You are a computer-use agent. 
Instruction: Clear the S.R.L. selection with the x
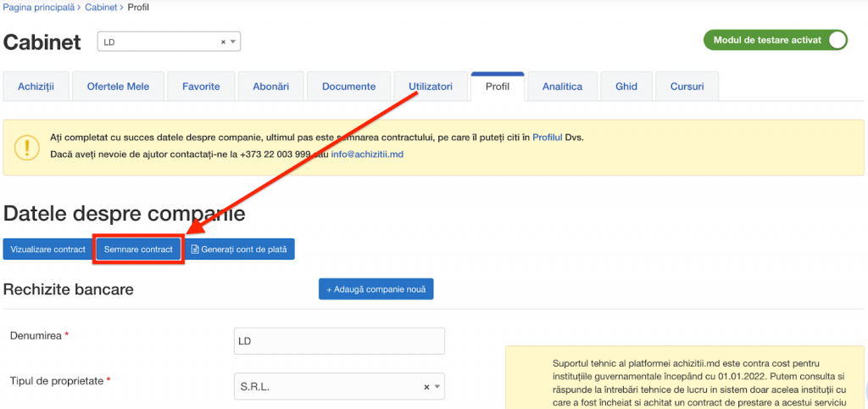click(x=426, y=387)
